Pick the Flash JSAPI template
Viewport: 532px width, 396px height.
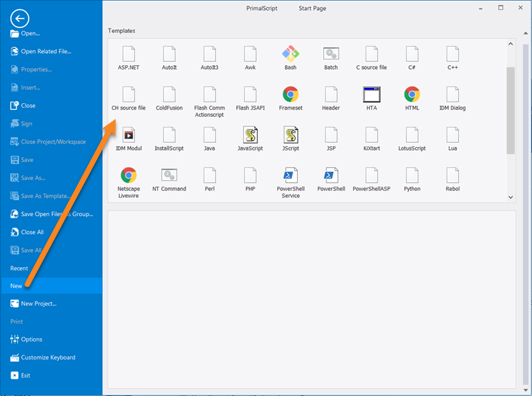(250, 98)
